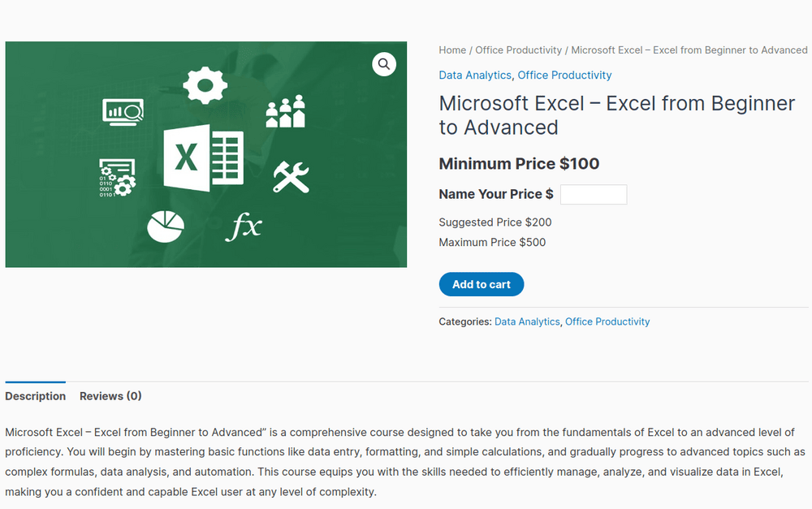
Task: Click Data Analytics in Categories line
Action: tap(527, 322)
